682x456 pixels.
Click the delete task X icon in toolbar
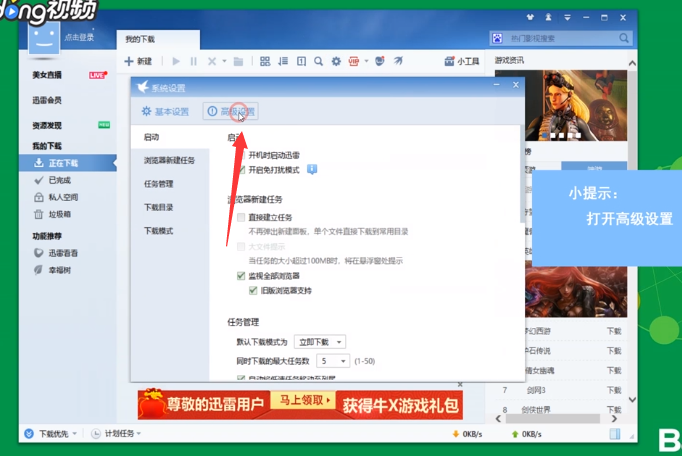click(212, 61)
